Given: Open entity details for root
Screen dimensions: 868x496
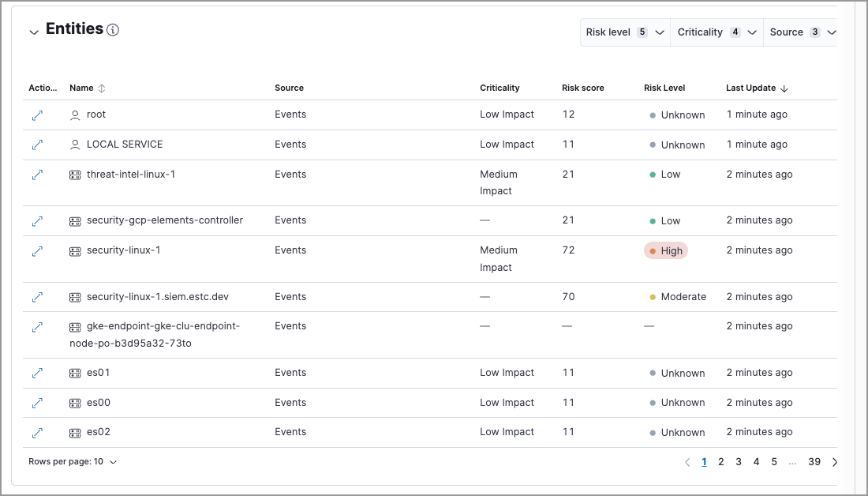Looking at the screenshot, I should (37, 115).
